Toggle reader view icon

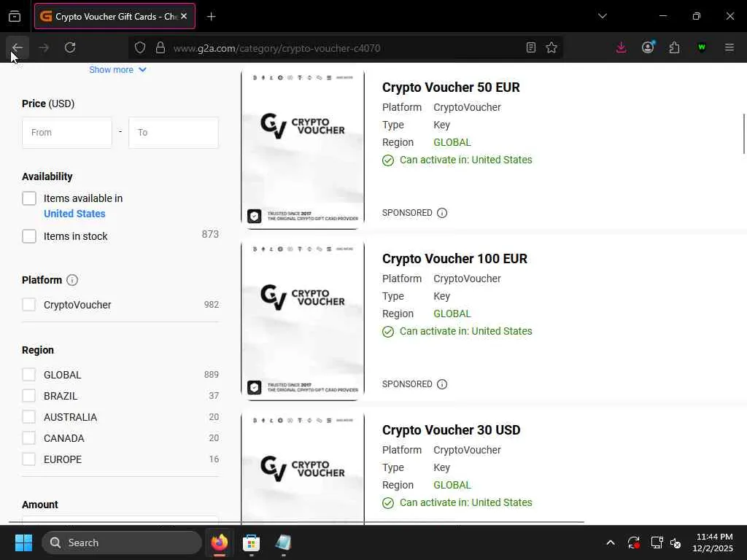tap(531, 47)
